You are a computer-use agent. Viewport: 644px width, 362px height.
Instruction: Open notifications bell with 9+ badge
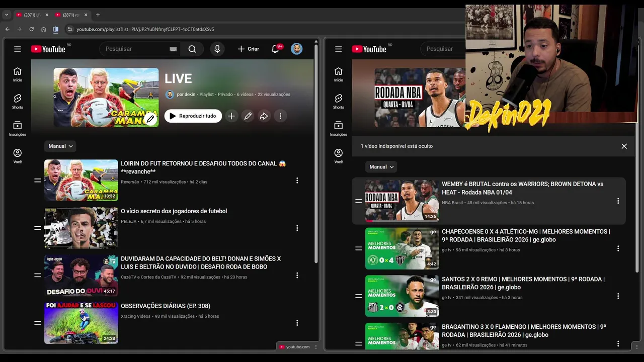(275, 49)
